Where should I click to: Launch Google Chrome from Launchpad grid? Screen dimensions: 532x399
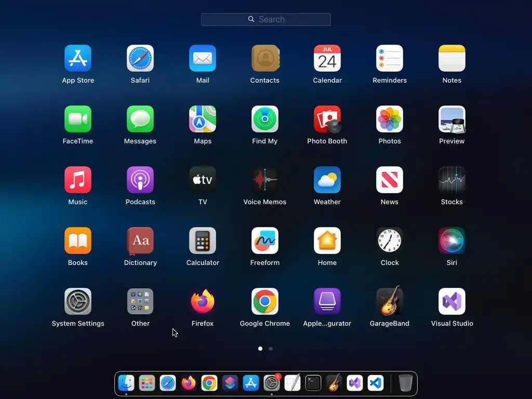click(x=265, y=301)
